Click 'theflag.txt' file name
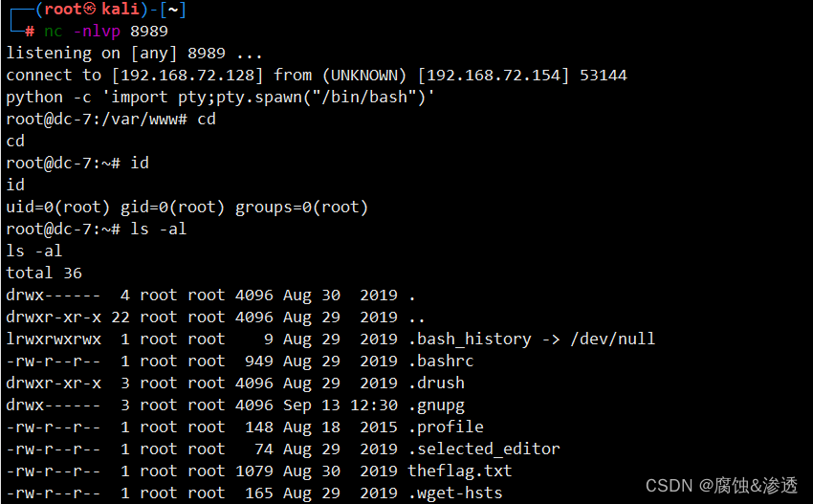Viewport: 813px width, 504px height. (460, 471)
